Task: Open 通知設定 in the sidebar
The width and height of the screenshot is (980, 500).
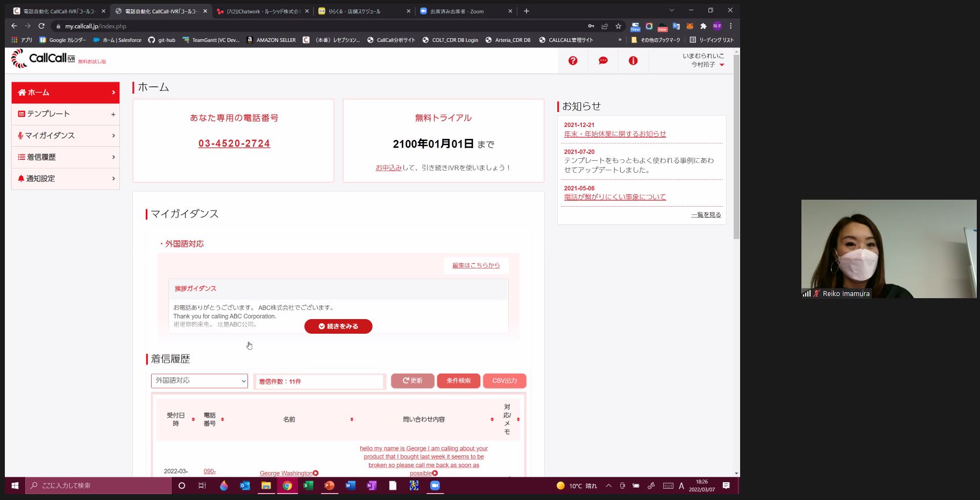Action: point(65,179)
